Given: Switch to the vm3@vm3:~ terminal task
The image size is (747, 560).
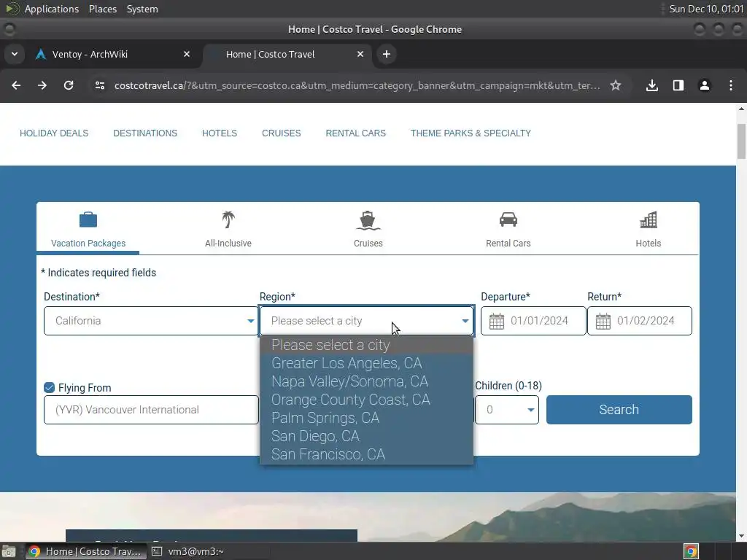Looking at the screenshot, I should tap(188, 551).
